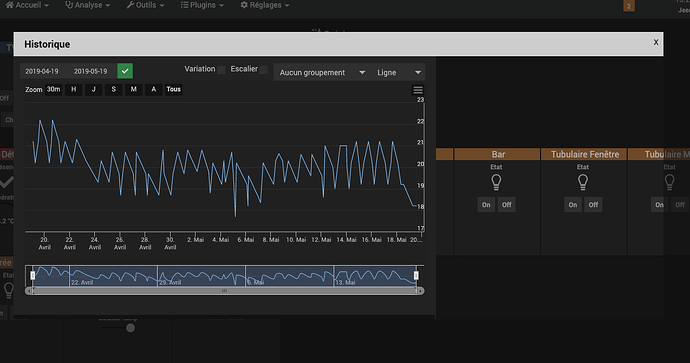Image resolution: width=690 pixels, height=363 pixels.
Task: Open the Plugins menu
Action: (x=202, y=5)
